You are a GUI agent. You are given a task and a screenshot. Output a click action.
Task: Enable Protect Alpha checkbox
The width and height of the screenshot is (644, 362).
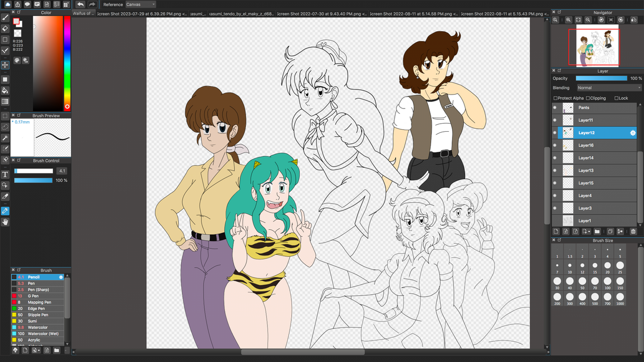point(555,98)
